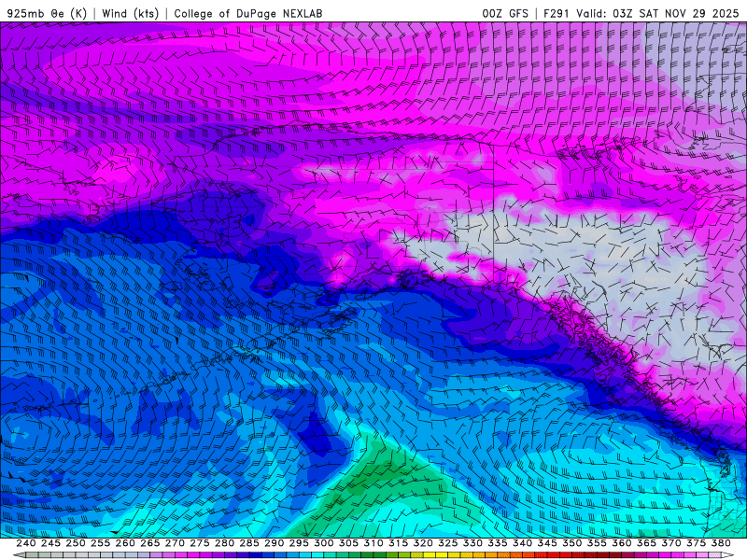Click the 240 color scale label
Viewport: 747px width, 560px height.
pyautogui.click(x=26, y=543)
